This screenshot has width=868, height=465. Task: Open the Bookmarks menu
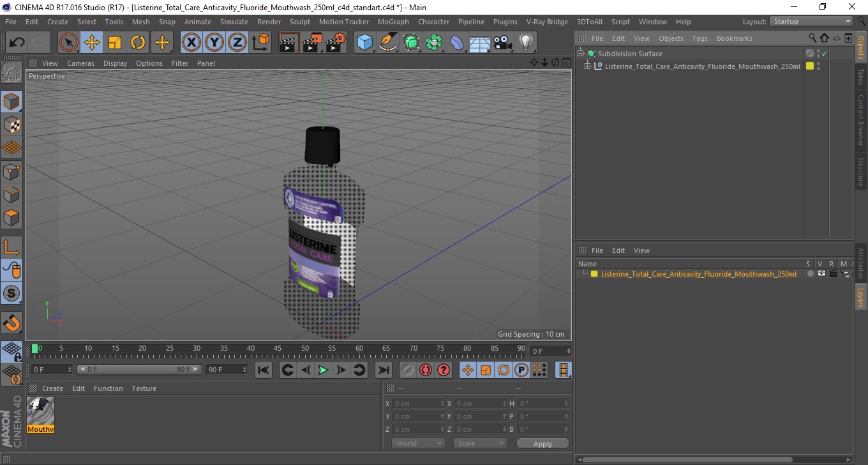[x=734, y=38]
